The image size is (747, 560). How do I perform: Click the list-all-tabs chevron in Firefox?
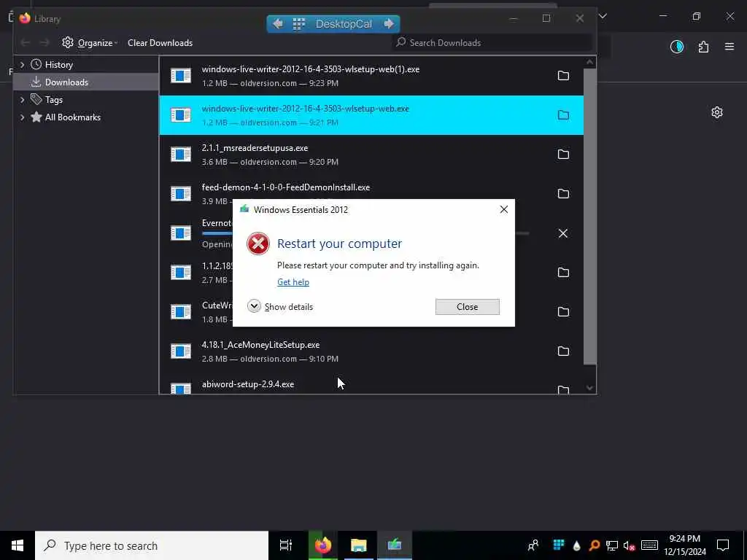(x=603, y=16)
